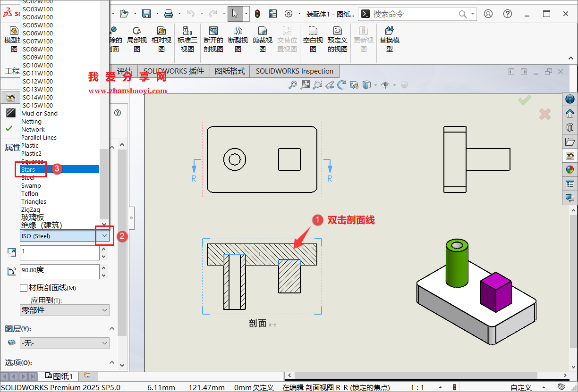Open the Options gear icon
The image size is (578, 392).
tap(289, 14)
